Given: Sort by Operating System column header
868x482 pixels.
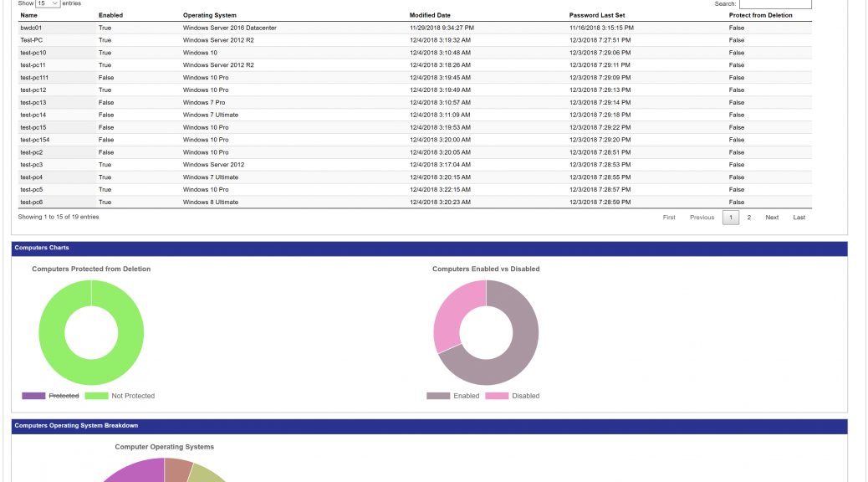Looking at the screenshot, I should click(210, 16).
